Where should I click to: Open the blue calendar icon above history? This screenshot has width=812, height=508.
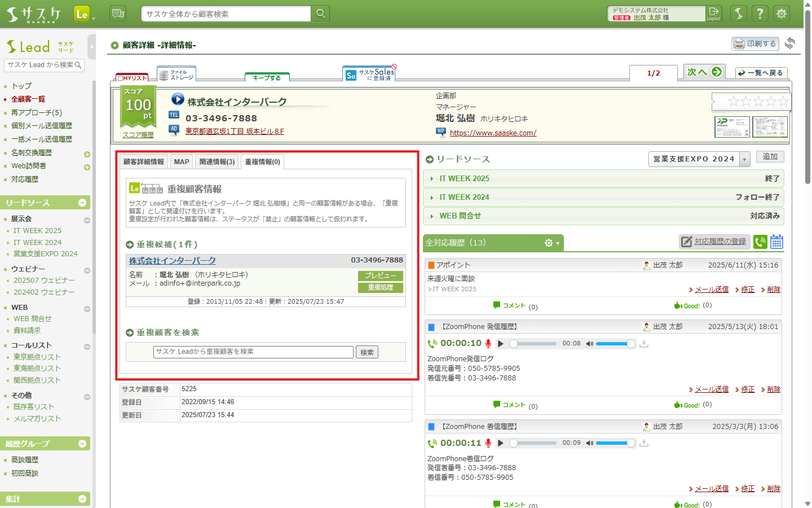tap(776, 242)
